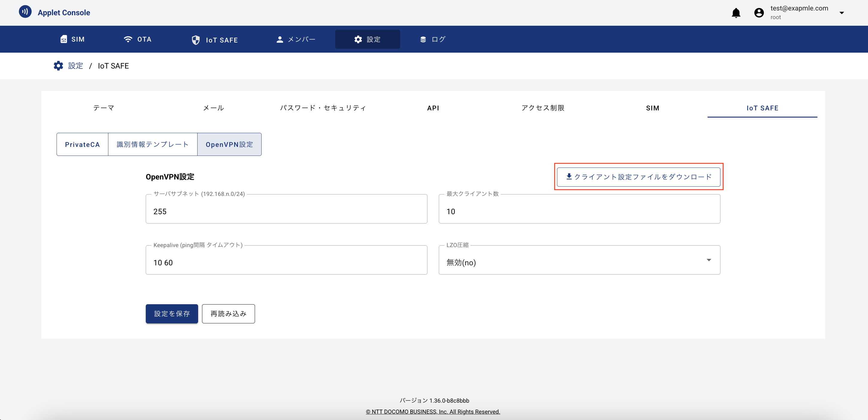Open the IoT SAFE navigation menu
Screen dimensions: 868x420
215,40
